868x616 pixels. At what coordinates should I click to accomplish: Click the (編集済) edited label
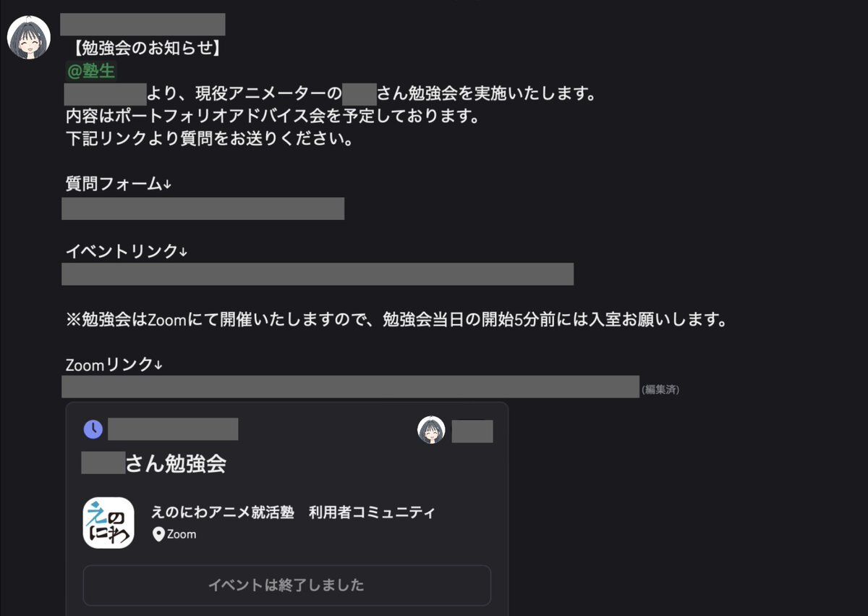(660, 389)
